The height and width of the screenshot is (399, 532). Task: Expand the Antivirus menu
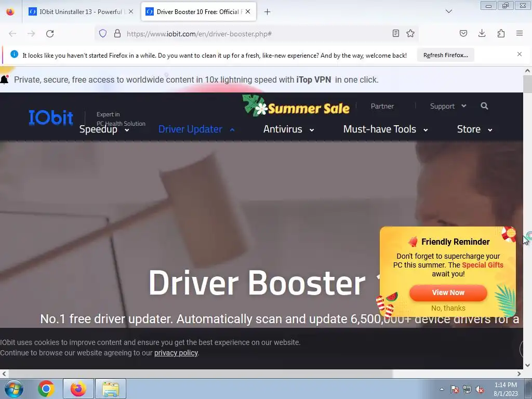point(288,129)
